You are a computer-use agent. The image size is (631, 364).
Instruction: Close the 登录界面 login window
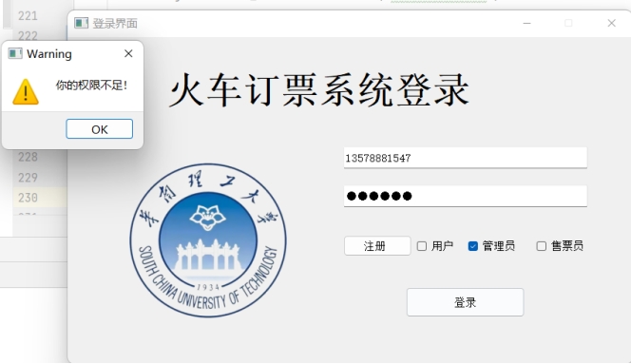(611, 24)
